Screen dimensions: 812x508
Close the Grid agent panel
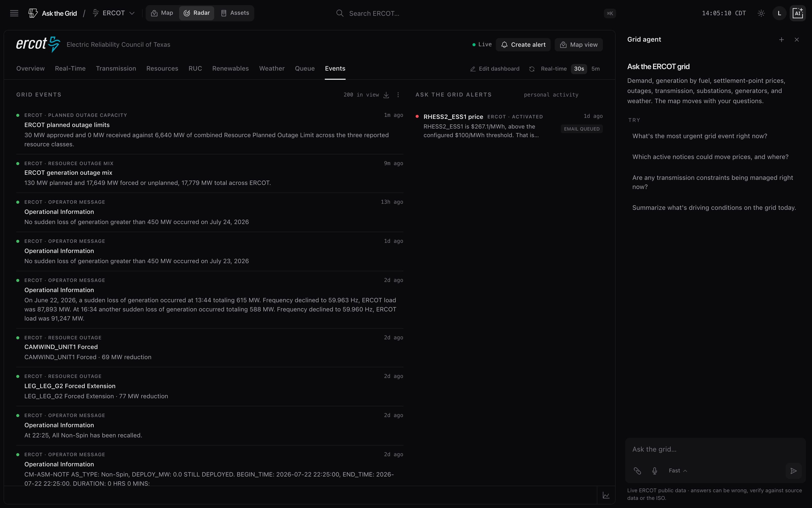797,40
